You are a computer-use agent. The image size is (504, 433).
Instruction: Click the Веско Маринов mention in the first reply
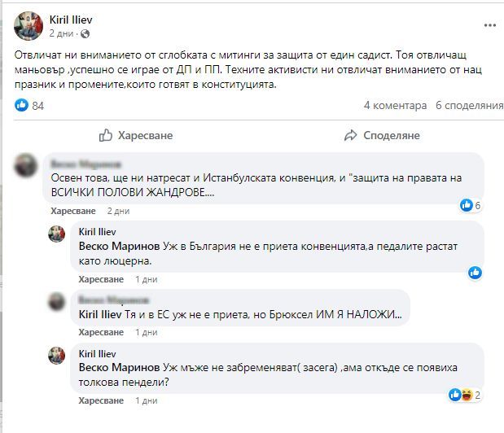click(x=119, y=247)
